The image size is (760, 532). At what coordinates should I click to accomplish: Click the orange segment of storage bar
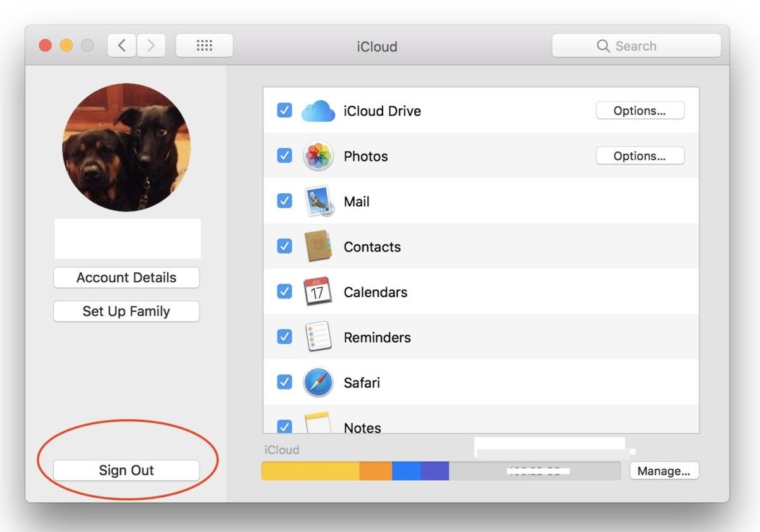[376, 471]
